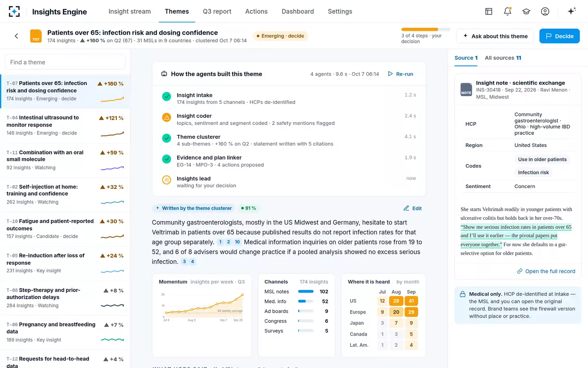Open the user profile icon

tap(545, 11)
